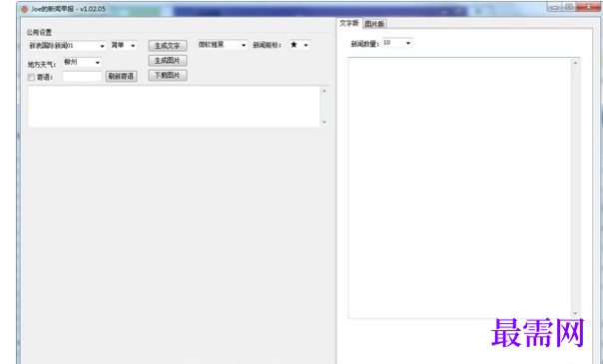The image size is (603, 364).
Task: Focus the 寄语 text input field
Action: pyautogui.click(x=82, y=76)
